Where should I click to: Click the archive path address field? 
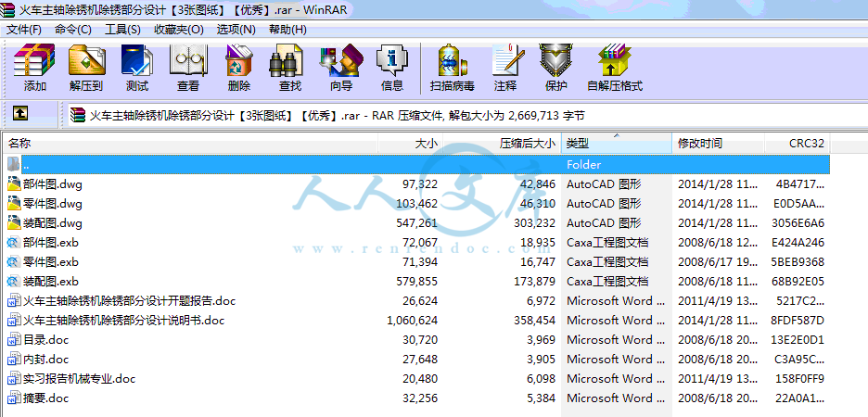pyautogui.click(x=465, y=116)
